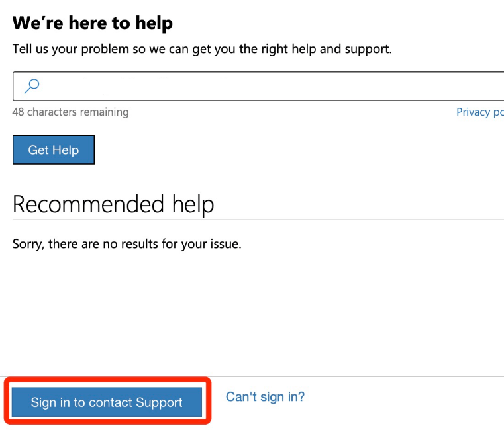Click the magnifying glass search icon

click(31, 85)
